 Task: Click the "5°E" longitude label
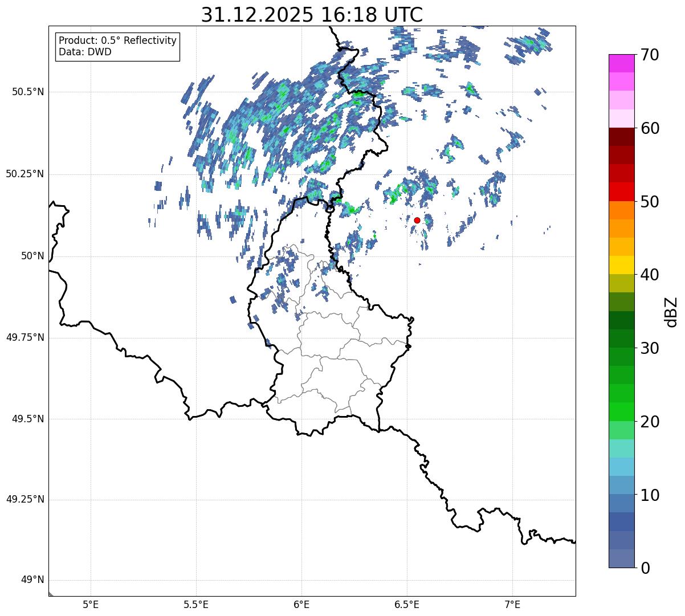click(91, 605)
